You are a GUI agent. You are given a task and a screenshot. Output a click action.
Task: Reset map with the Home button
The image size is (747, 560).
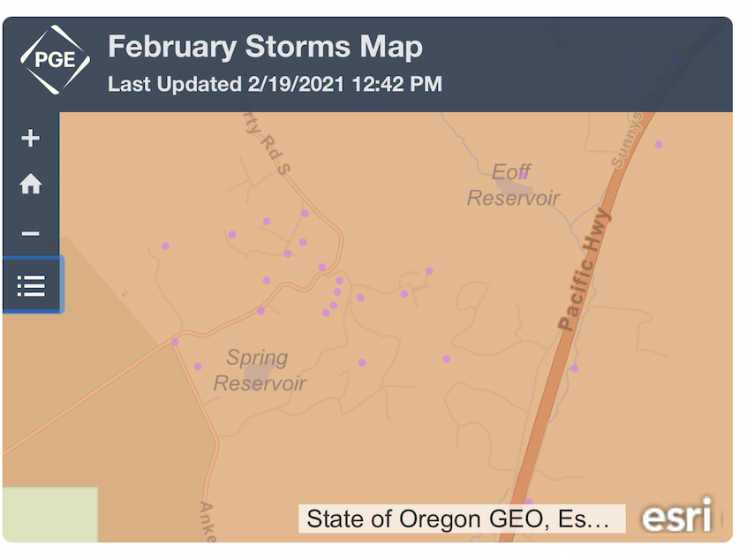31,185
